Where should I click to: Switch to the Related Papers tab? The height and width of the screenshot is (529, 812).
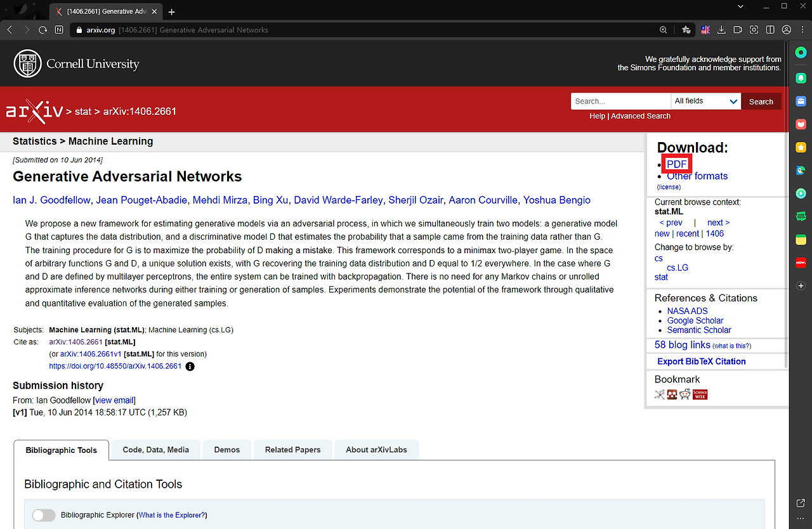coord(292,450)
